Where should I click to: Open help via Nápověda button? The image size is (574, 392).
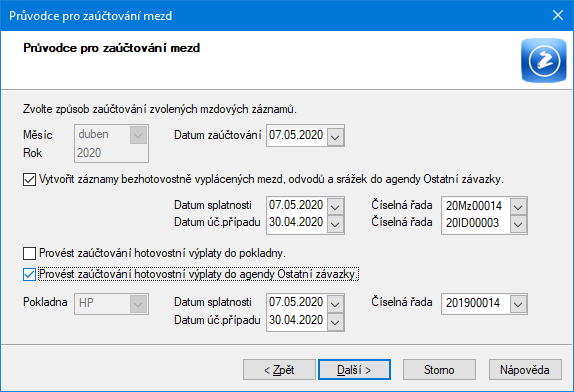click(x=525, y=370)
